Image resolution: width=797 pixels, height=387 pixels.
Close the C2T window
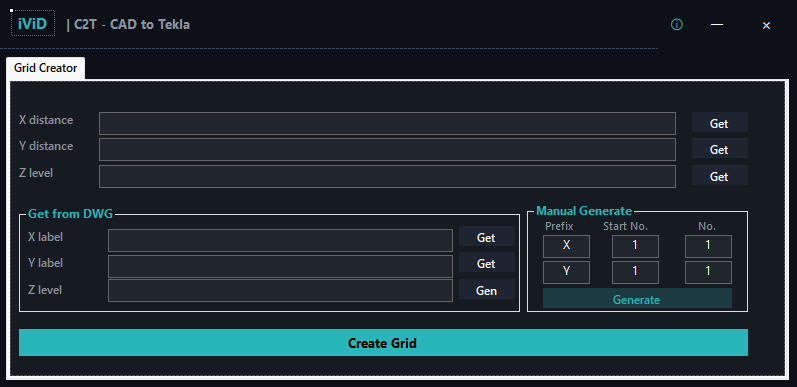(767, 25)
